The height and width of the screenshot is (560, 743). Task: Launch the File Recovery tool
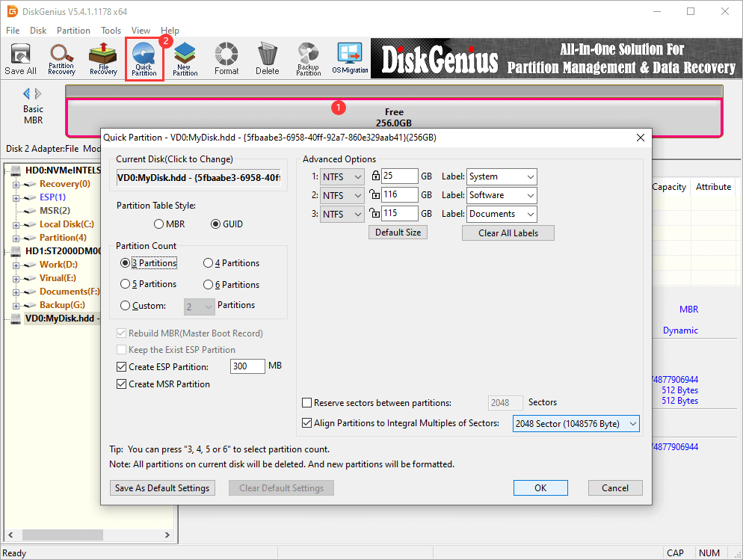click(x=103, y=59)
